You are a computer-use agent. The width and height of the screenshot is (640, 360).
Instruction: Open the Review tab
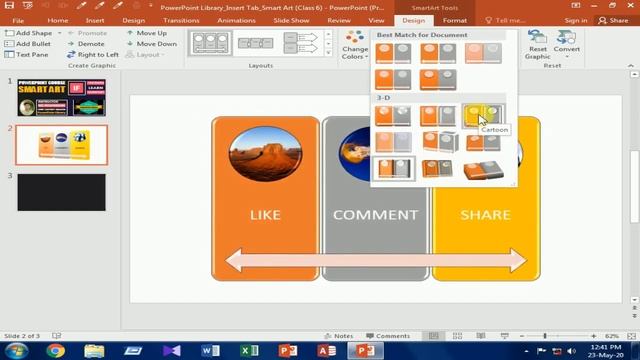[x=339, y=20]
